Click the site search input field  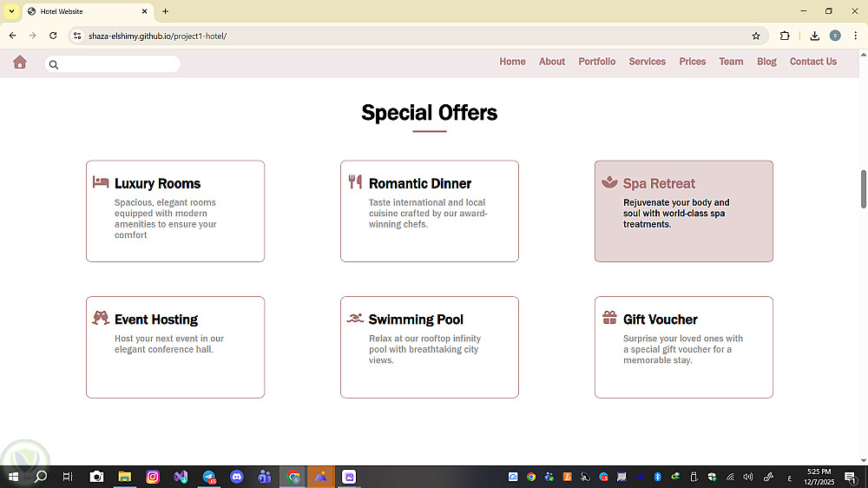click(112, 64)
